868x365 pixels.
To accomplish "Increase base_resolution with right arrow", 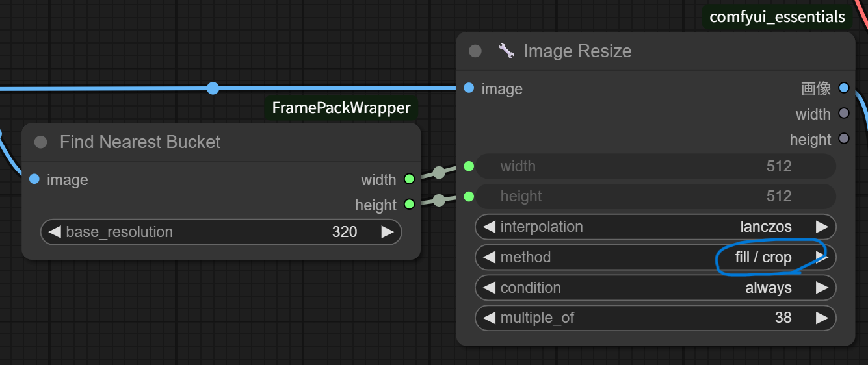I will coord(388,232).
